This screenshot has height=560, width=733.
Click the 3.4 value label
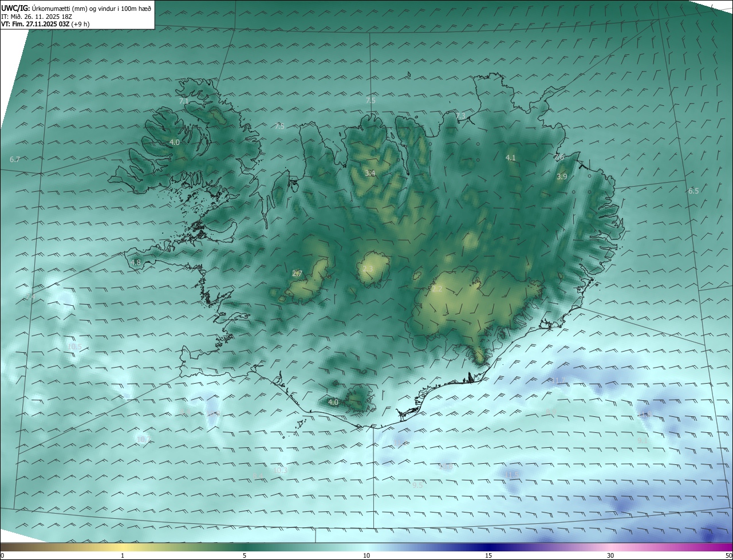click(370, 173)
